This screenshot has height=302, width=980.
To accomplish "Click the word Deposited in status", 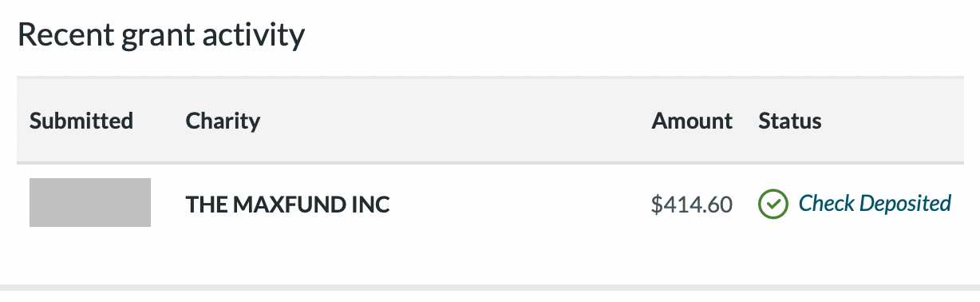I will (902, 204).
